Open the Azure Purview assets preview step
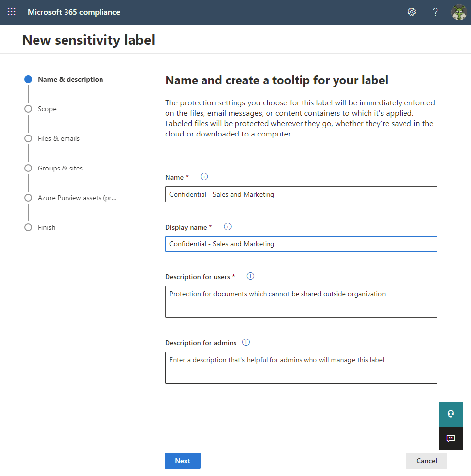471x476 pixels. click(x=28, y=198)
